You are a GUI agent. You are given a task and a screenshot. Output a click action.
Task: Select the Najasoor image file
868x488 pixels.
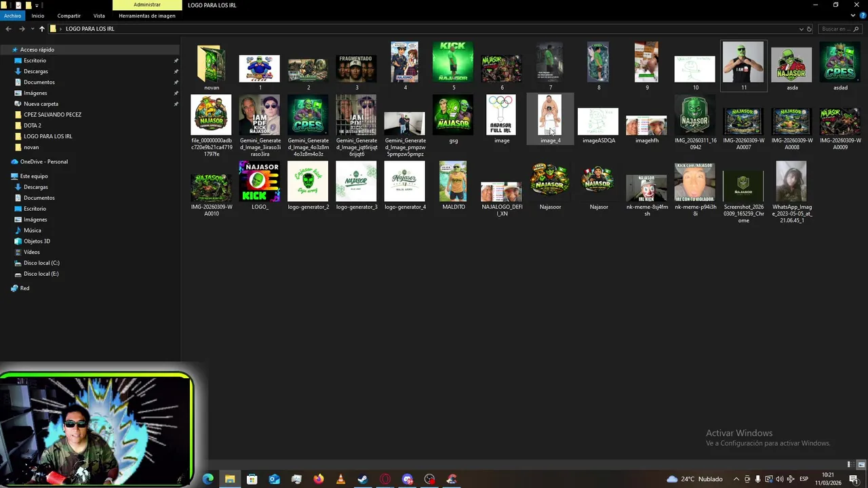550,181
